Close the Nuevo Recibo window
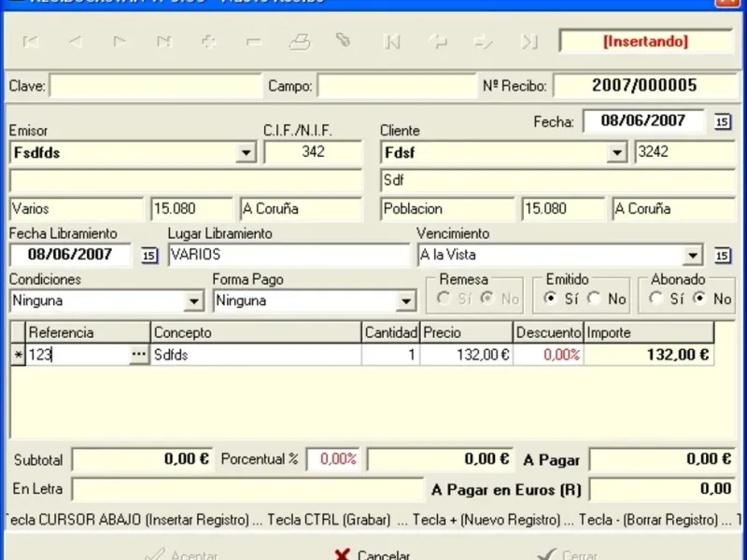 (x=726, y=2)
